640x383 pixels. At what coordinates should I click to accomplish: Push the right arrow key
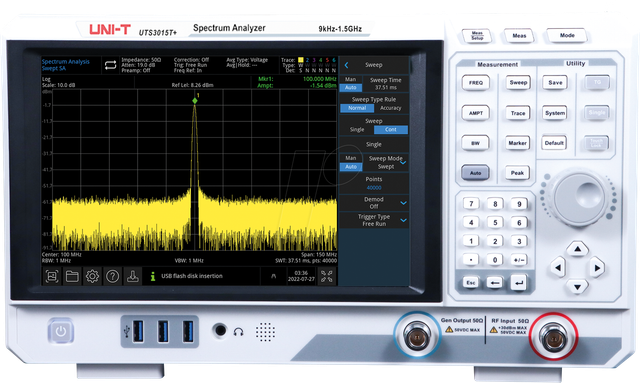point(597,268)
